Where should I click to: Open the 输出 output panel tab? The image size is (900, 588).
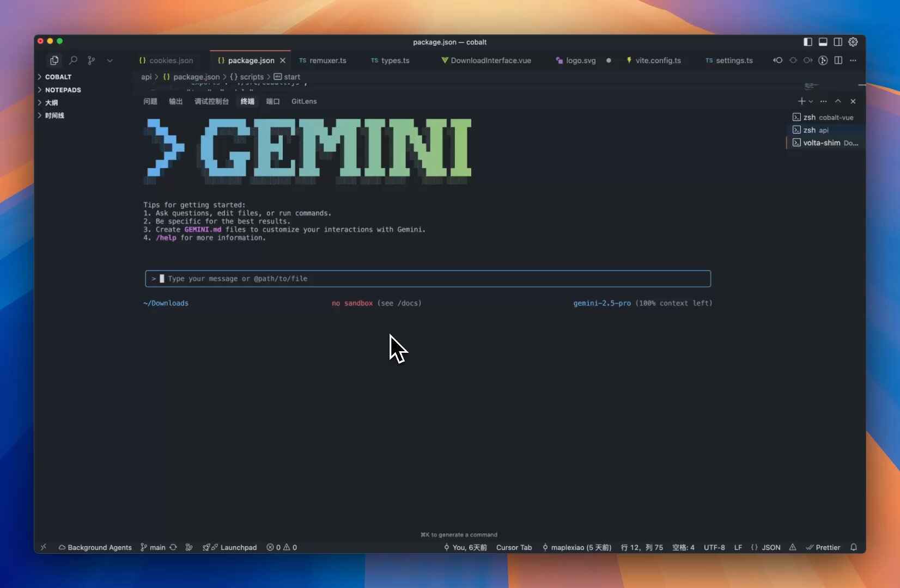[x=175, y=101]
